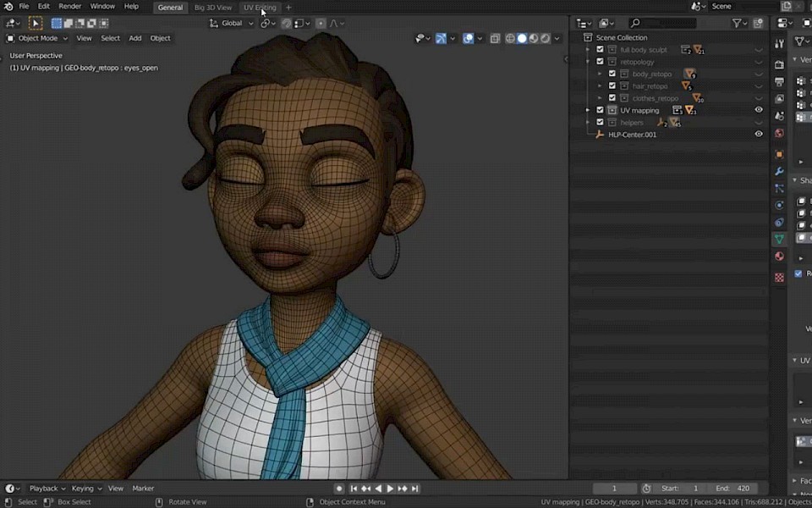Open the Output properties tab icon

[x=779, y=81]
